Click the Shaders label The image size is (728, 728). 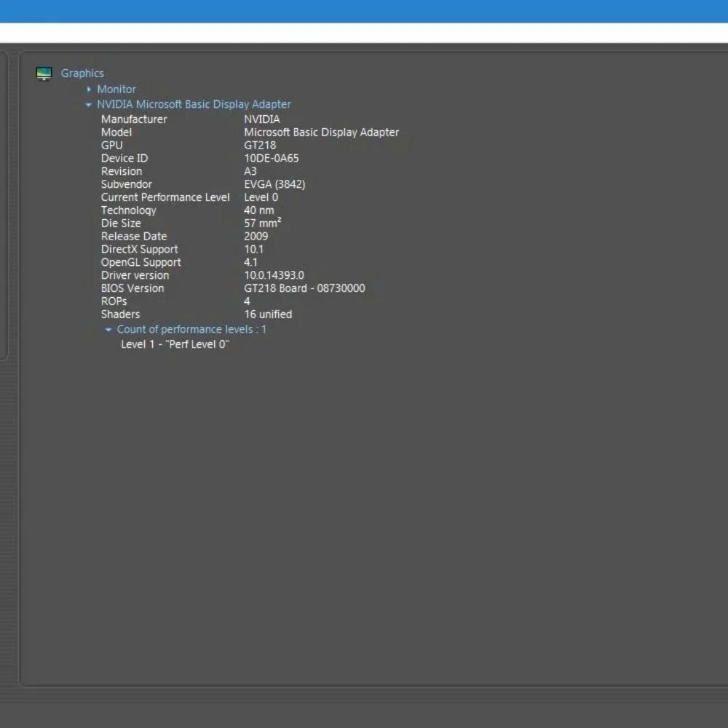click(120, 314)
